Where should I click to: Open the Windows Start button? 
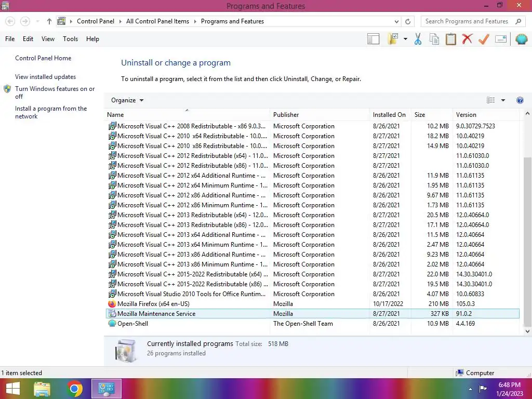pos(13,389)
